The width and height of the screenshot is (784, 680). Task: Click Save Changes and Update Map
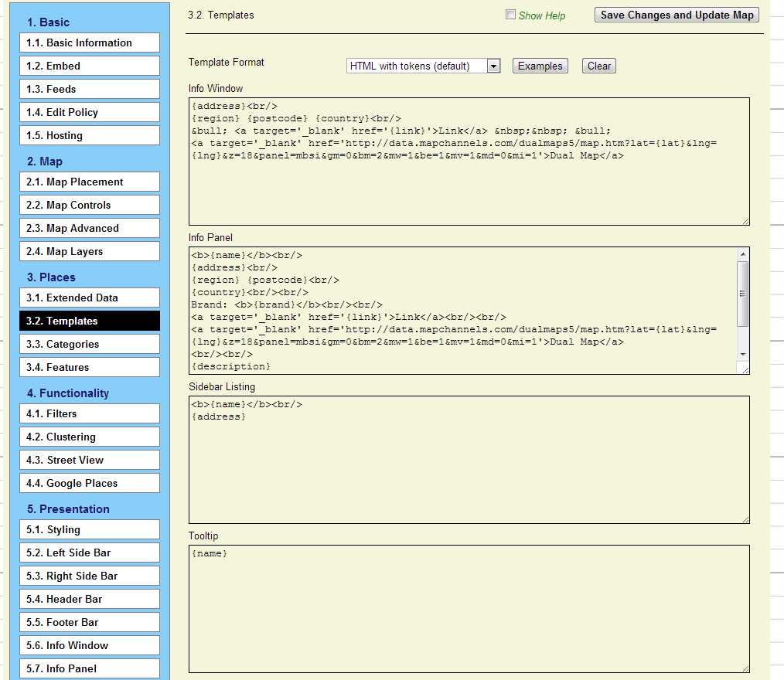(677, 15)
